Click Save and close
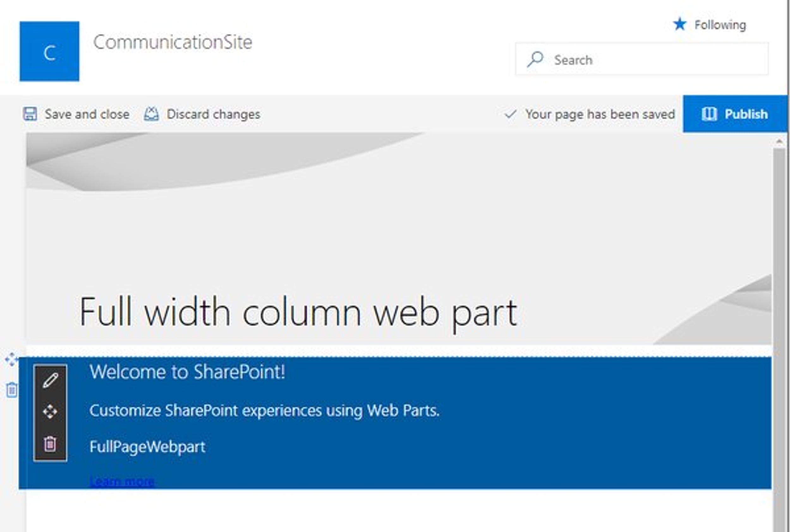This screenshot has height=532, width=790. pyautogui.click(x=76, y=114)
